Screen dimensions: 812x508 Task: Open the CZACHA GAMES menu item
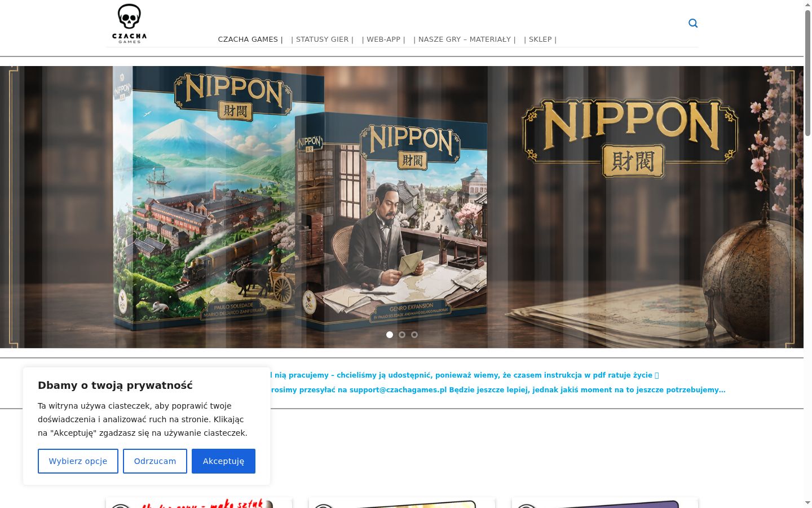point(250,40)
